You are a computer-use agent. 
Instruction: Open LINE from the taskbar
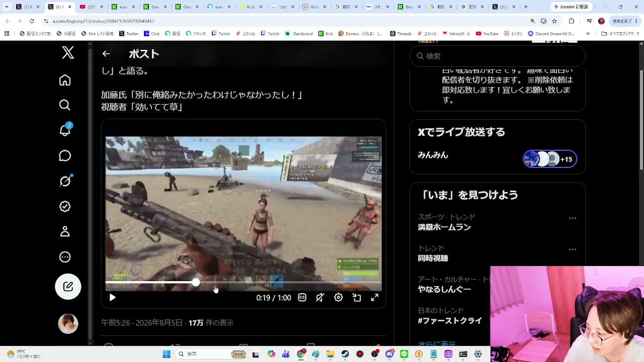404,354
